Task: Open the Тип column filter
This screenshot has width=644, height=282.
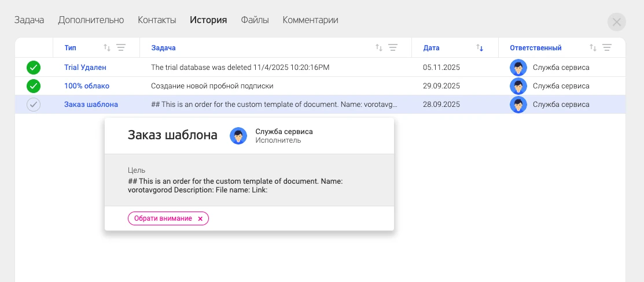Action: pos(121,47)
